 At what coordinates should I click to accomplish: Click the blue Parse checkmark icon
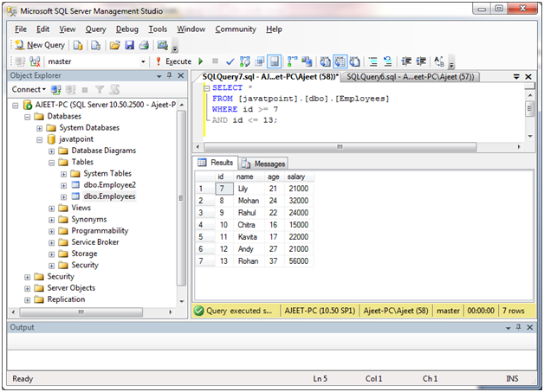(x=229, y=61)
